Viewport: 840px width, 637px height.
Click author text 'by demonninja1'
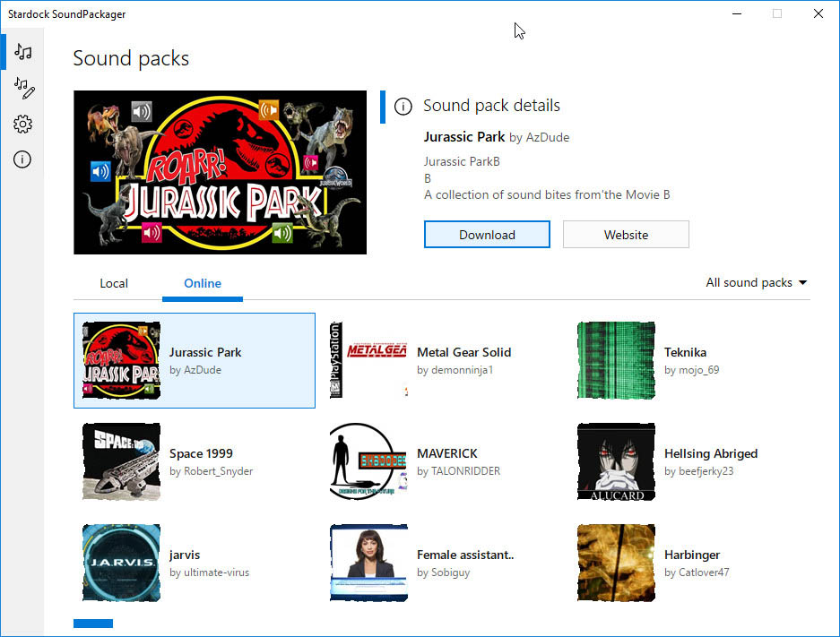coord(455,370)
